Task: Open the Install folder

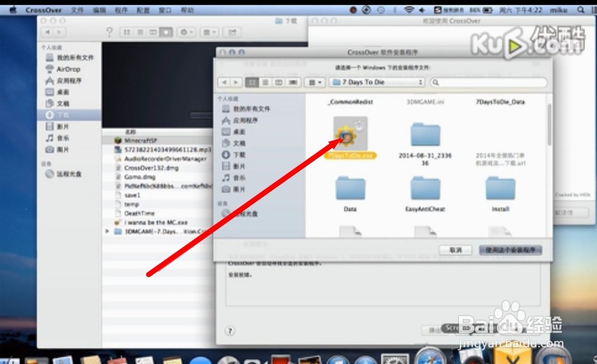Action: 500,188
